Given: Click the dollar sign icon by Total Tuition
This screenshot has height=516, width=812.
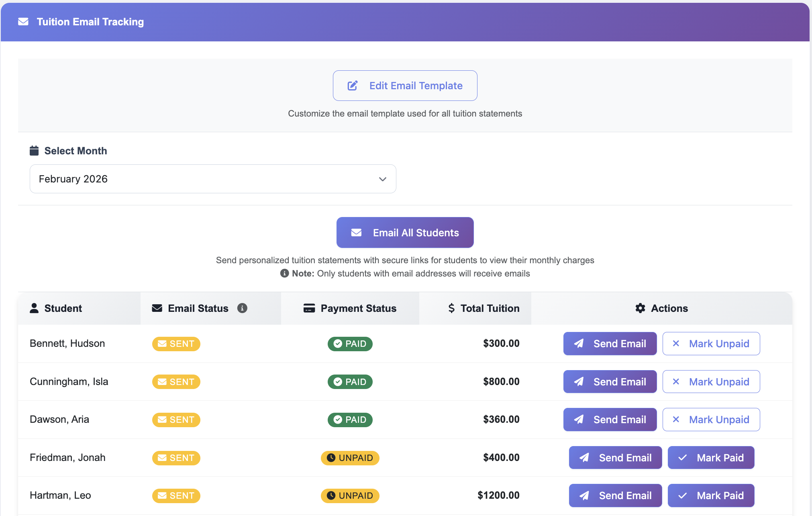Looking at the screenshot, I should coord(451,308).
